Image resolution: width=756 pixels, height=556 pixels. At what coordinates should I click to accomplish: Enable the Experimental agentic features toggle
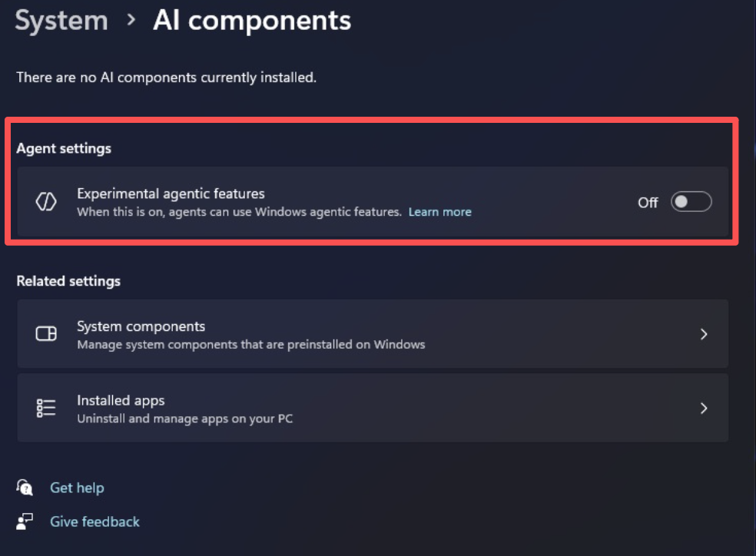click(691, 202)
